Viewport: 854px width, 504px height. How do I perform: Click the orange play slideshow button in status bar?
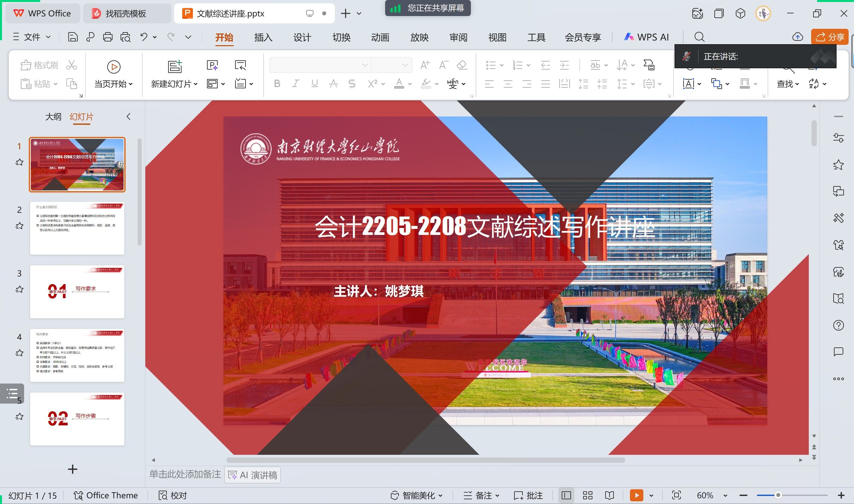coord(636,495)
